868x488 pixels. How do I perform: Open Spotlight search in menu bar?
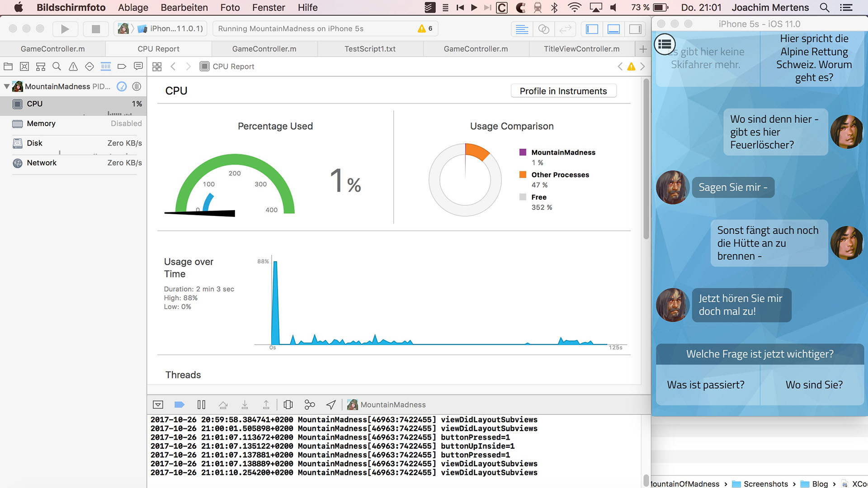[824, 8]
